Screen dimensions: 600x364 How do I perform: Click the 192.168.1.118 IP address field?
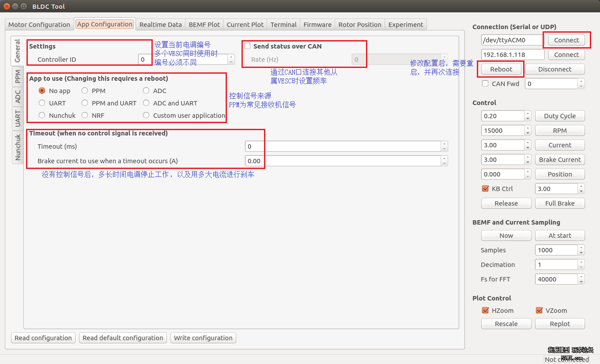tap(513, 55)
